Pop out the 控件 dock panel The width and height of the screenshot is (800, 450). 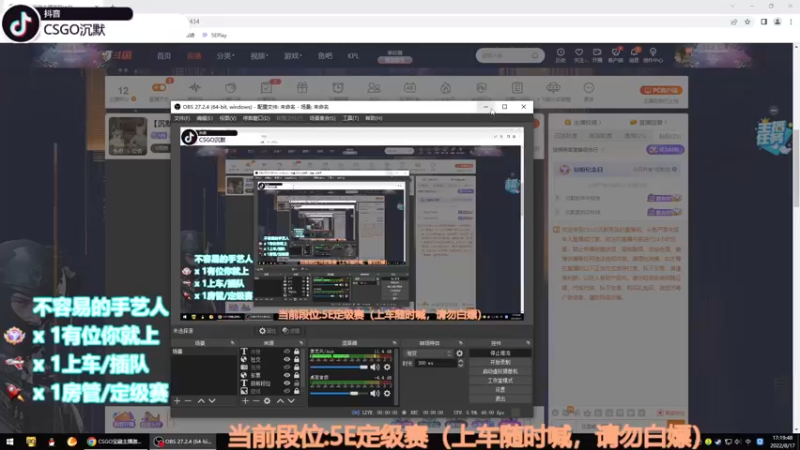click(x=528, y=343)
